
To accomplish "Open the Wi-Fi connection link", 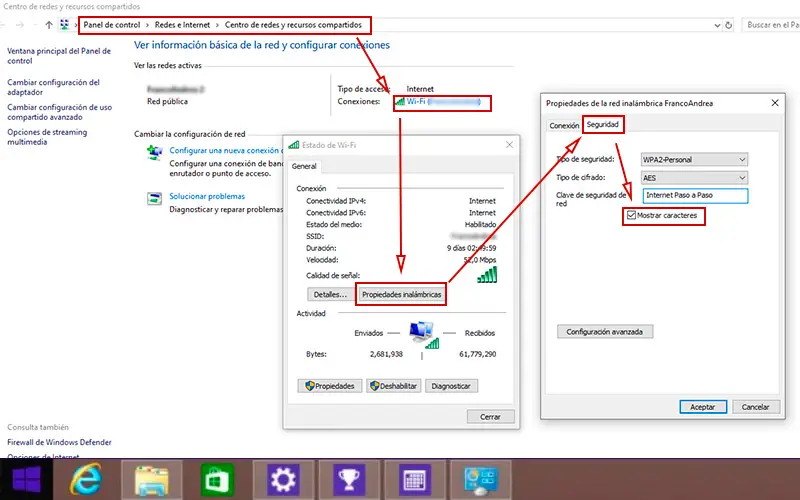I will 443,102.
